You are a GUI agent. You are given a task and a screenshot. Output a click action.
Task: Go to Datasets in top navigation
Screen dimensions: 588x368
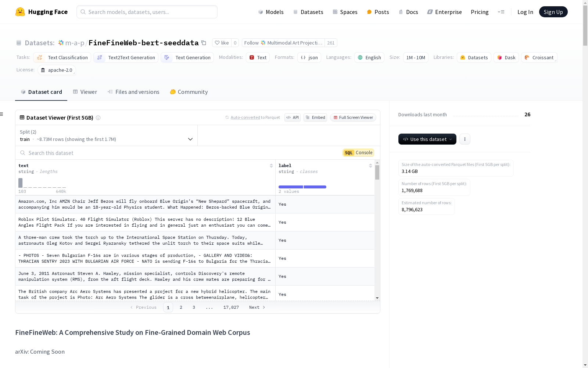pyautogui.click(x=308, y=12)
